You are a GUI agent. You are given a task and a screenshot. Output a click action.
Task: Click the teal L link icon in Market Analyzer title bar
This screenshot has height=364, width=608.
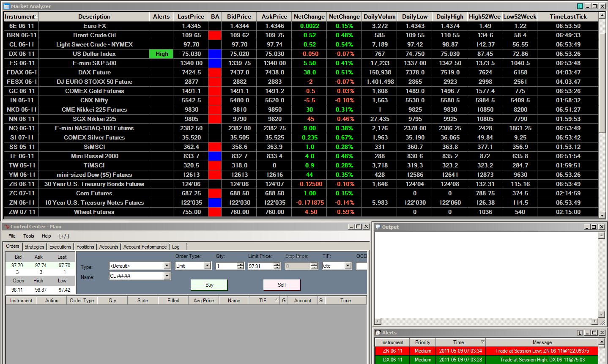tap(580, 6)
